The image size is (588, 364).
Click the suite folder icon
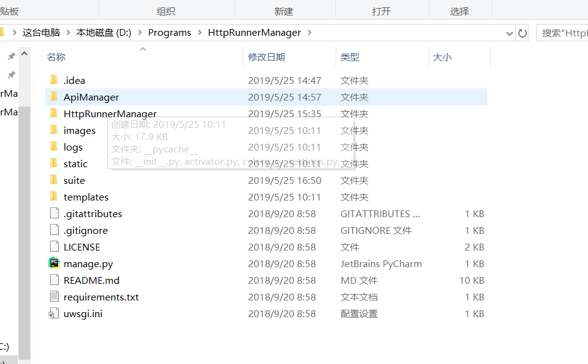tap(54, 180)
